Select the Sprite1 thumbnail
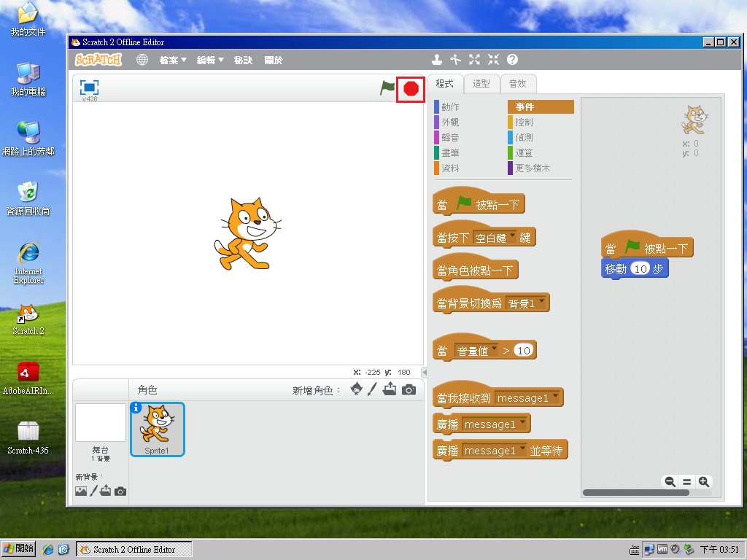747x560 pixels. [158, 429]
